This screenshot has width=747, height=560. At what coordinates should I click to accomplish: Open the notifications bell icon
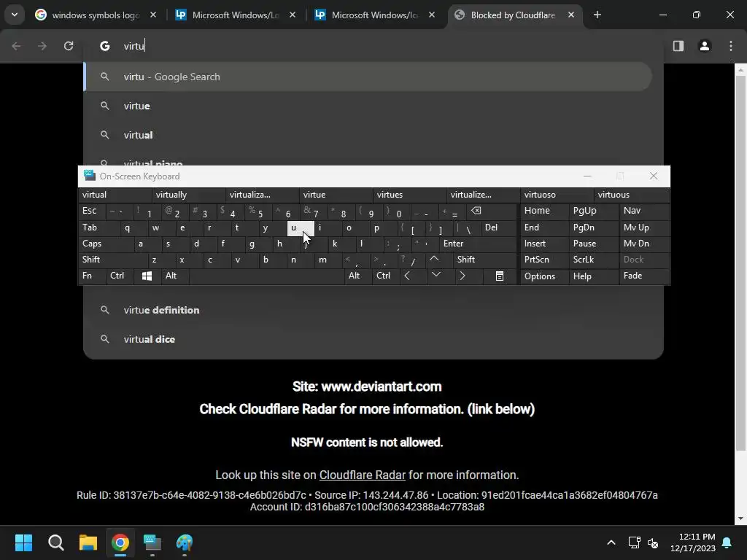tap(727, 542)
